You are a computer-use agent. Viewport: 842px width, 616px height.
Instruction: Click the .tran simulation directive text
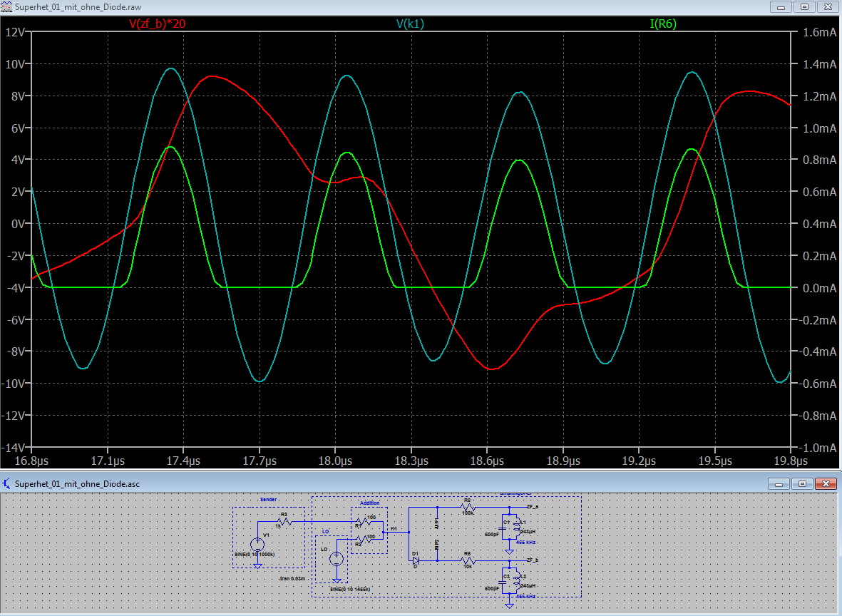(292, 578)
